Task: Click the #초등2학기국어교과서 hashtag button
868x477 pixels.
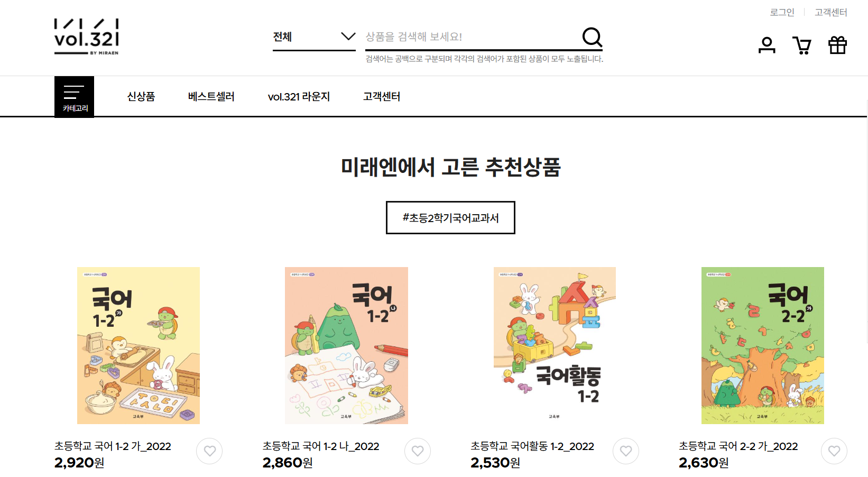Action: coord(450,217)
